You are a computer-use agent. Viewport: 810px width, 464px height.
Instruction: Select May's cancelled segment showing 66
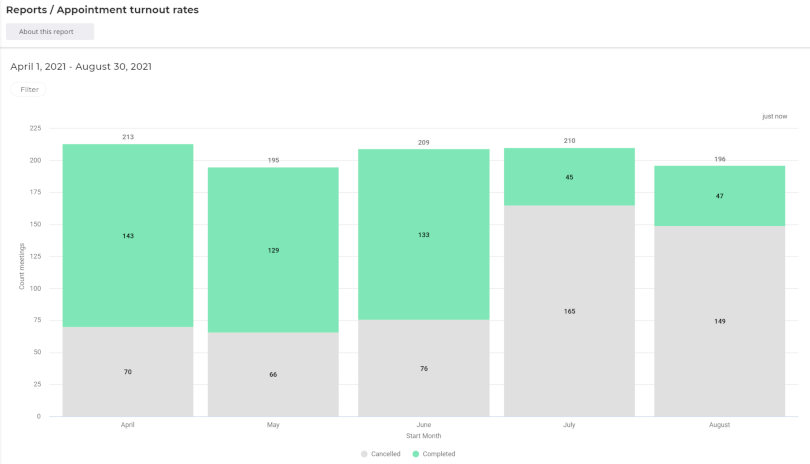(273, 374)
